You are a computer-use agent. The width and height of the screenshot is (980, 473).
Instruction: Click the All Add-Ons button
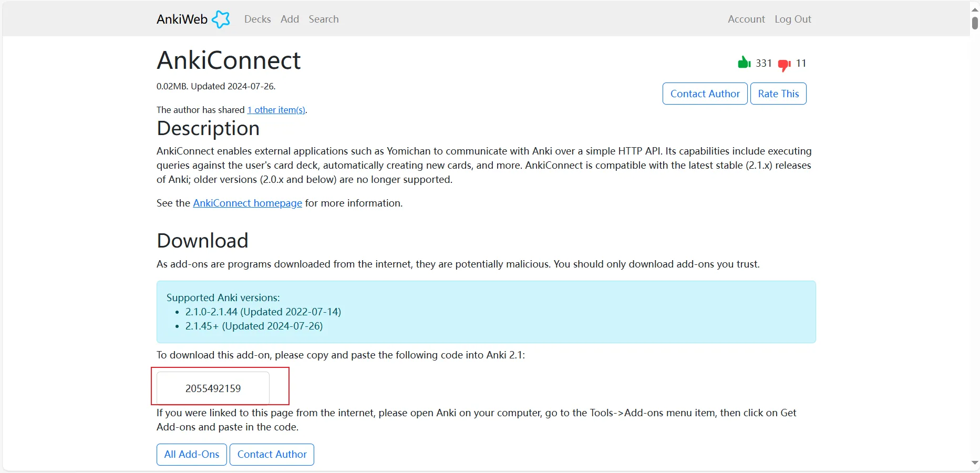point(192,455)
